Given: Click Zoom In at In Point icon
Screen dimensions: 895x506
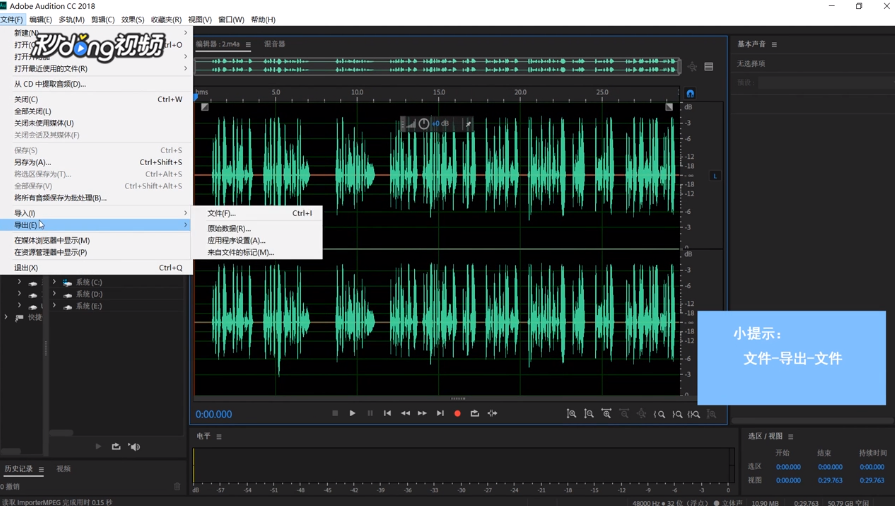Looking at the screenshot, I should (x=659, y=414).
